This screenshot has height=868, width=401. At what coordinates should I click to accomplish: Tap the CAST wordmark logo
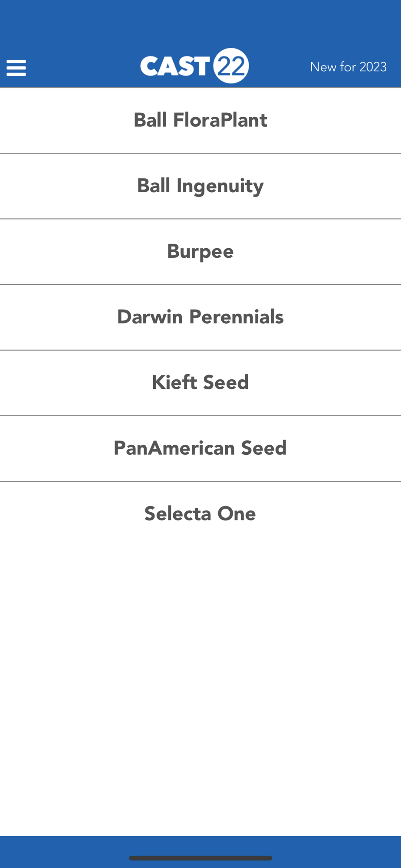tap(175, 66)
